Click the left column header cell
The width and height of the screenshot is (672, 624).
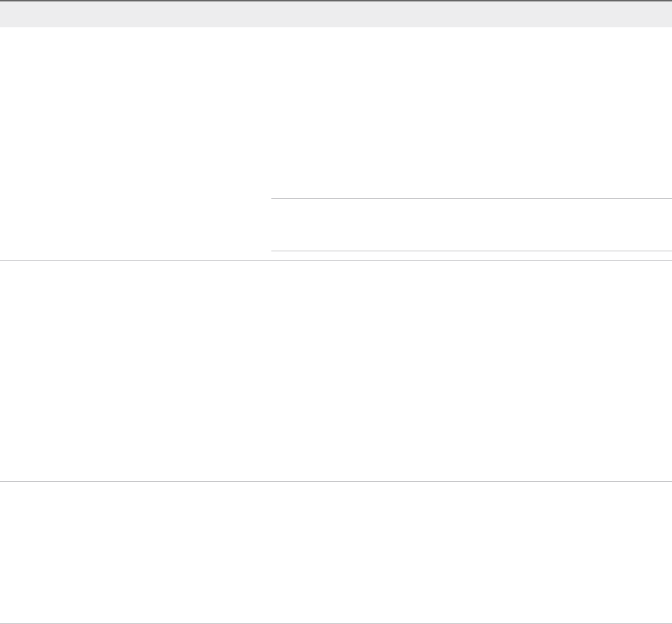coord(135,14)
